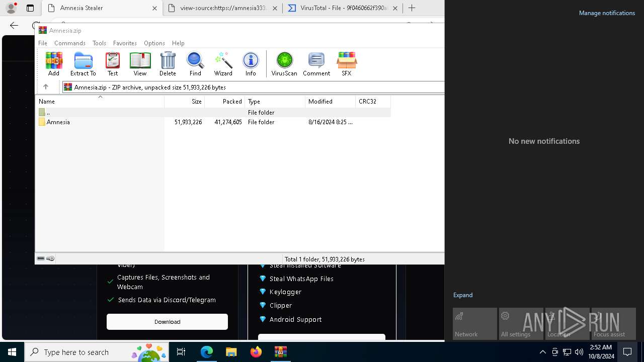Toggle the Network quick action tile
This screenshot has width=644, height=362.
click(x=475, y=324)
